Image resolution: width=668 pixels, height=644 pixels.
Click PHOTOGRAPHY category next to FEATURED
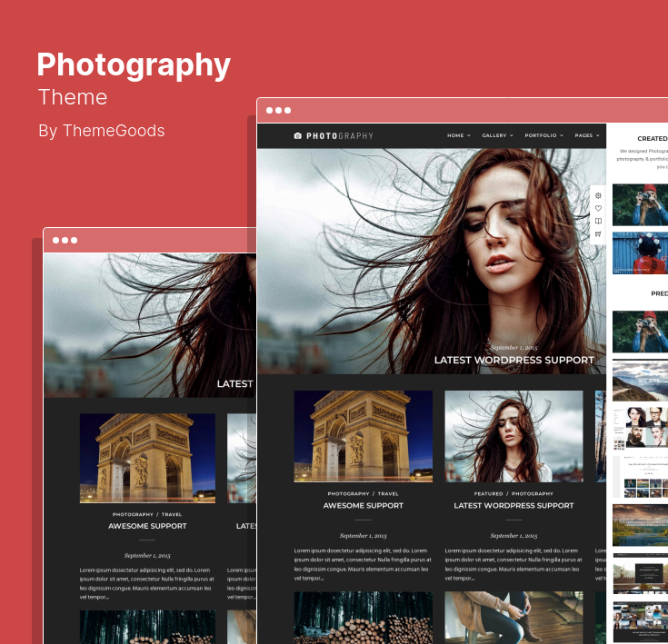tap(533, 494)
